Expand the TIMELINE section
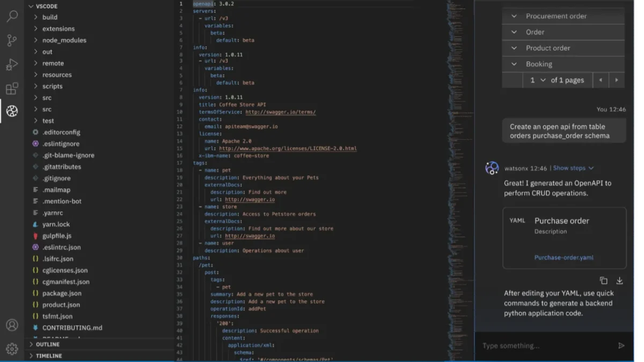This screenshot has width=644, height=362. [45, 356]
